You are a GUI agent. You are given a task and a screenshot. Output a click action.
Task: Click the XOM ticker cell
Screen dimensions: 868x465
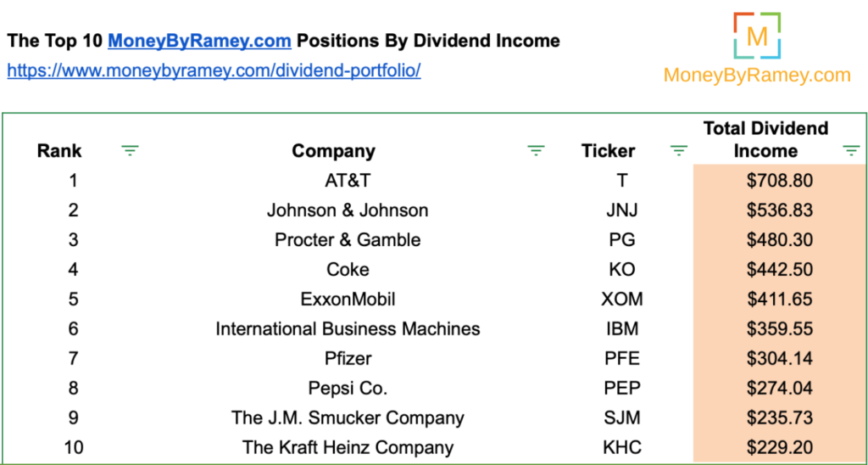point(623,300)
